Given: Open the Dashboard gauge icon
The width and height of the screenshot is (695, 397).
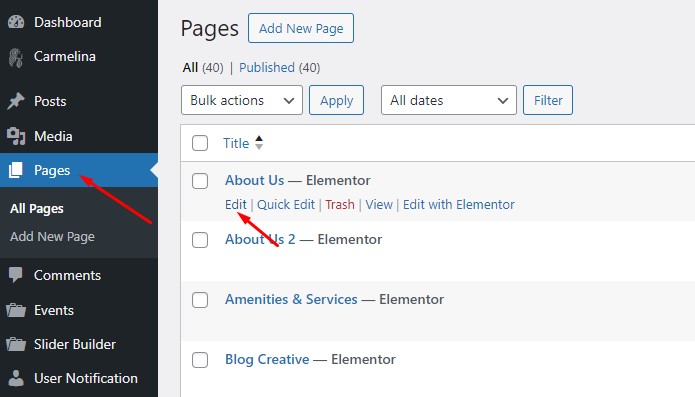Looking at the screenshot, I should click(16, 22).
